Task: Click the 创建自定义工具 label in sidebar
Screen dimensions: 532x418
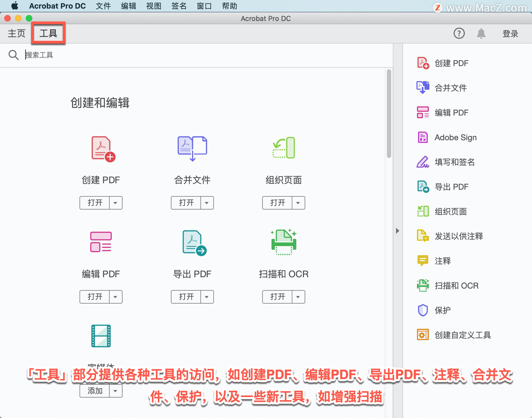Action: (x=463, y=335)
